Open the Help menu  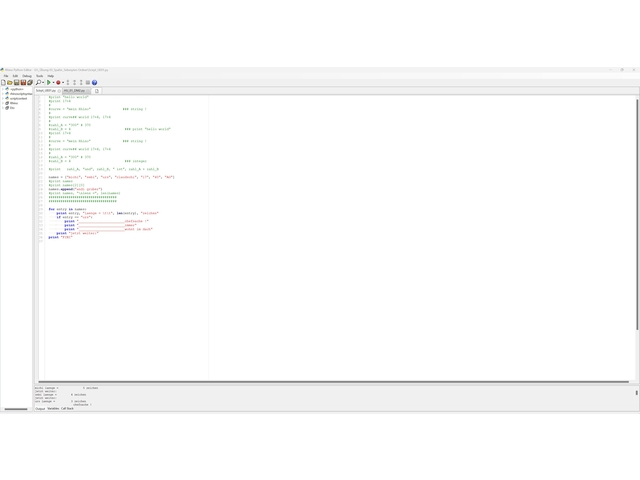coord(51,76)
